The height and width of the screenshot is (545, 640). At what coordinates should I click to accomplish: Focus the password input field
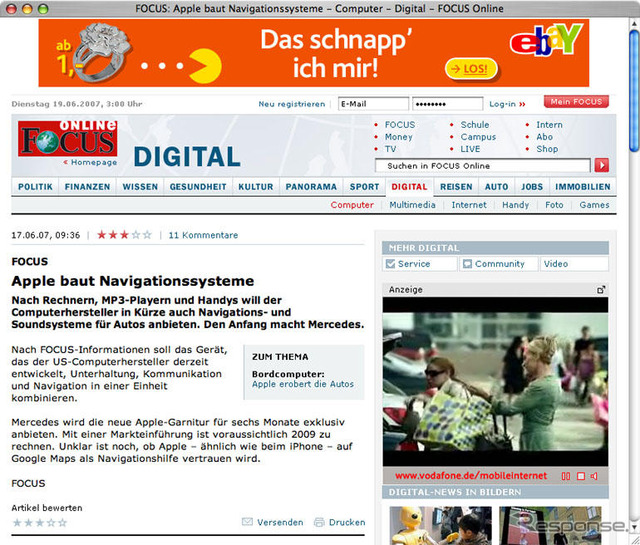pyautogui.click(x=448, y=104)
